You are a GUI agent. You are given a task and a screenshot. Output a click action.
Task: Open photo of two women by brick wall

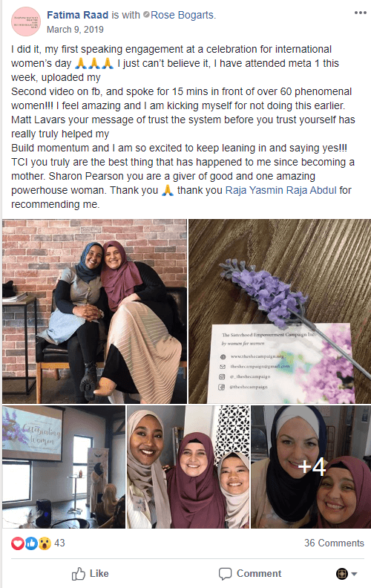click(x=94, y=311)
